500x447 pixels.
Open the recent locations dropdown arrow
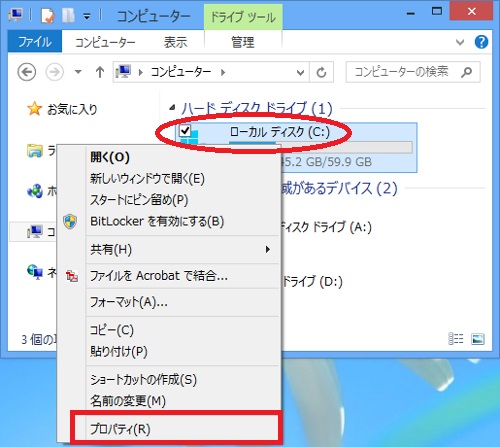[x=78, y=72]
